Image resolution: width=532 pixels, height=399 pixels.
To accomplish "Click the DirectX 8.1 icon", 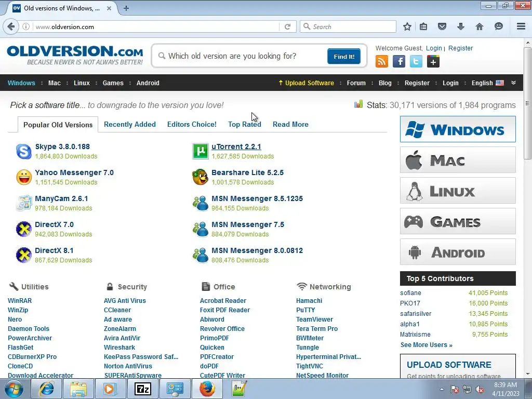I will pyautogui.click(x=24, y=255).
